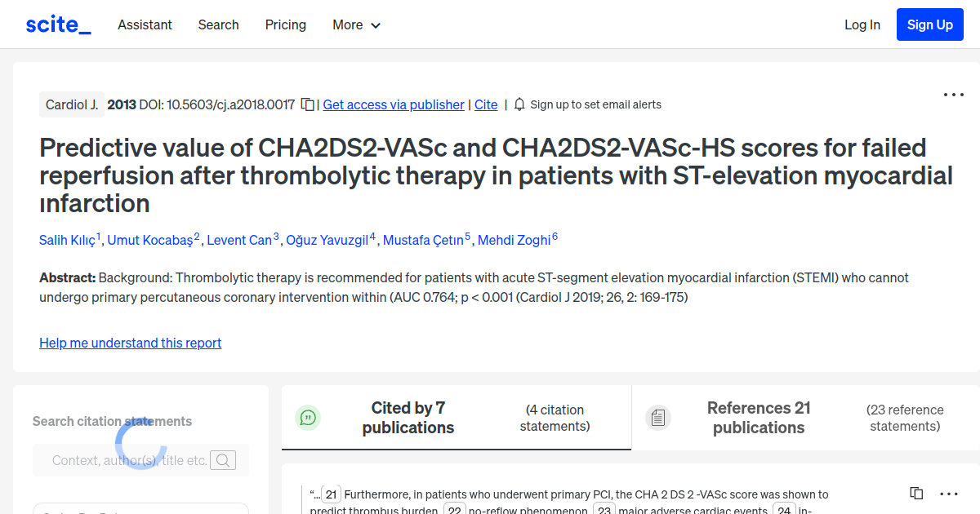The height and width of the screenshot is (514, 980).
Task: Open the three-dot menu at the page top right
Action: pyautogui.click(x=953, y=95)
